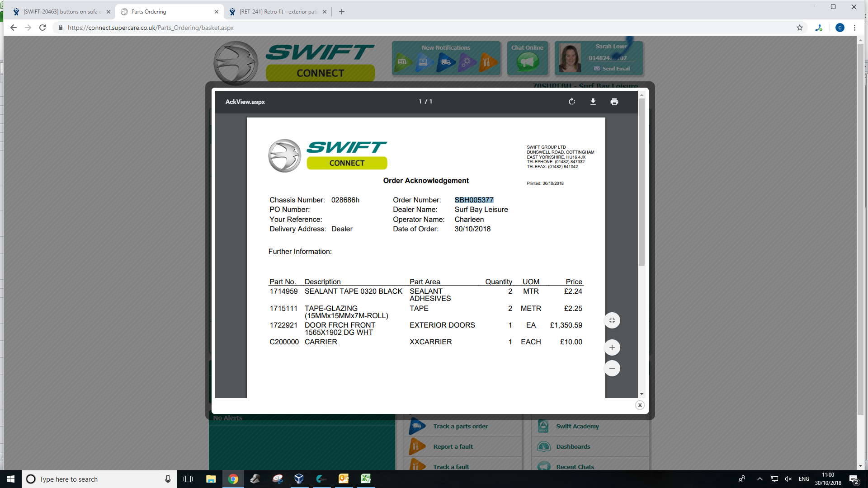
Task: Show hidden system tray icons
Action: (x=759, y=479)
